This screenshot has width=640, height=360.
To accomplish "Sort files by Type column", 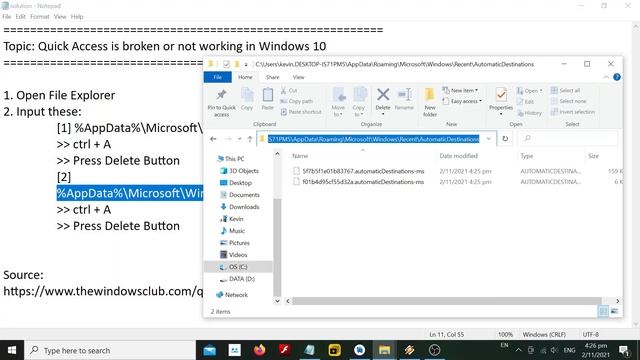I will (x=527, y=156).
